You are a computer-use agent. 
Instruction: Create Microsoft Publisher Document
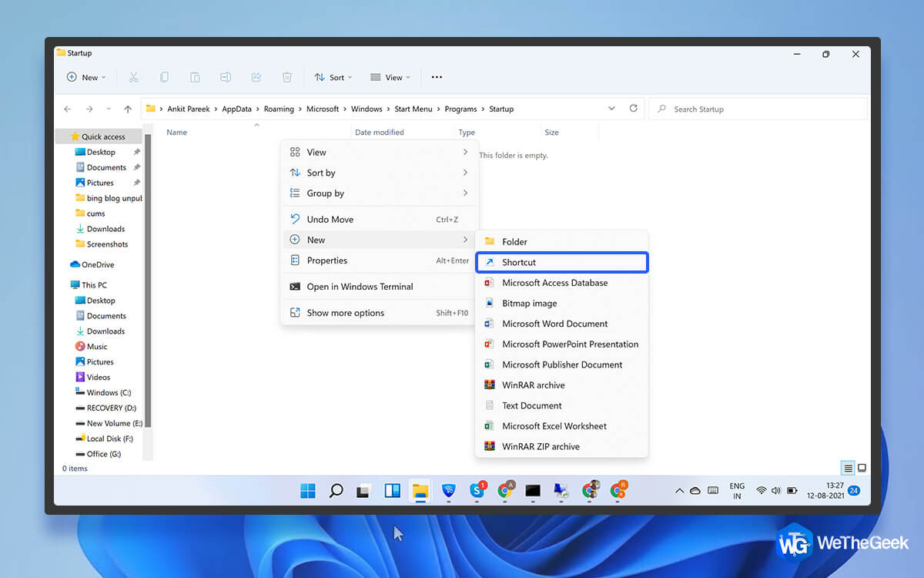(562, 365)
